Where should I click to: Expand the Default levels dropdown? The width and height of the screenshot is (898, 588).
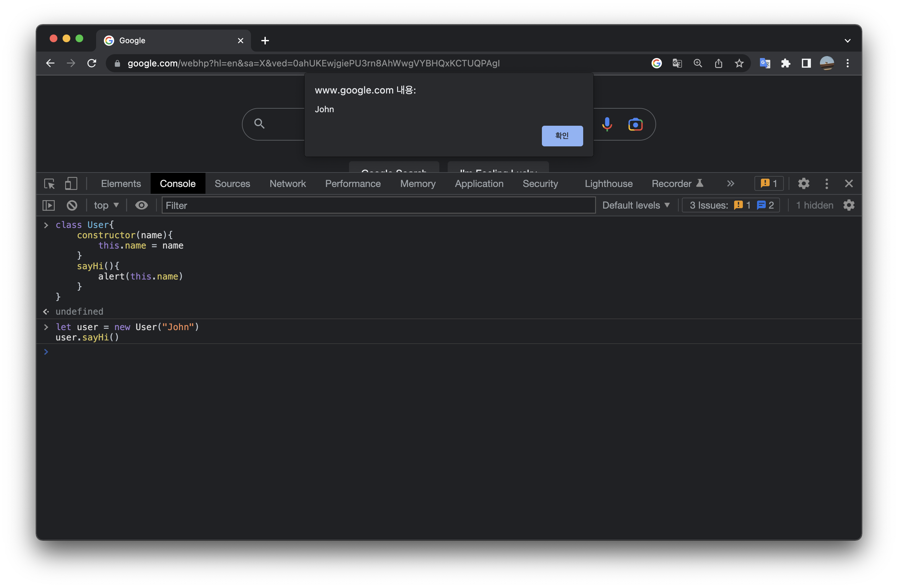pyautogui.click(x=636, y=205)
